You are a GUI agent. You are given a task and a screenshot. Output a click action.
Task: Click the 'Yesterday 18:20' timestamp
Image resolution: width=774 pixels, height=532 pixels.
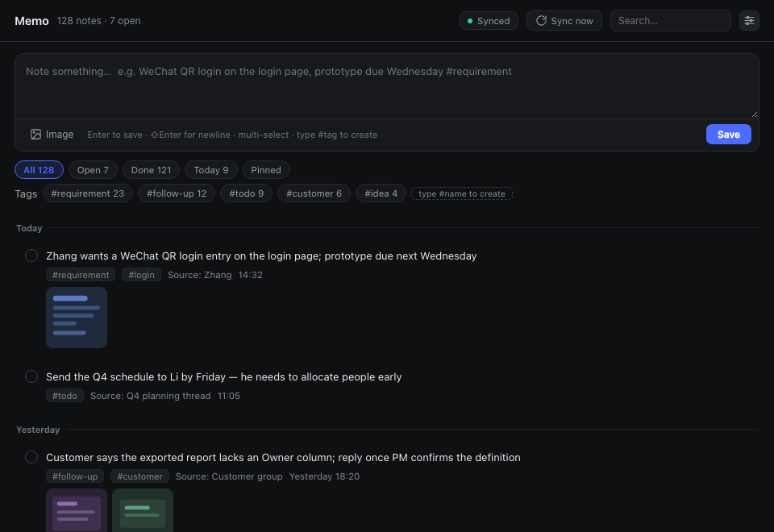pos(324,476)
